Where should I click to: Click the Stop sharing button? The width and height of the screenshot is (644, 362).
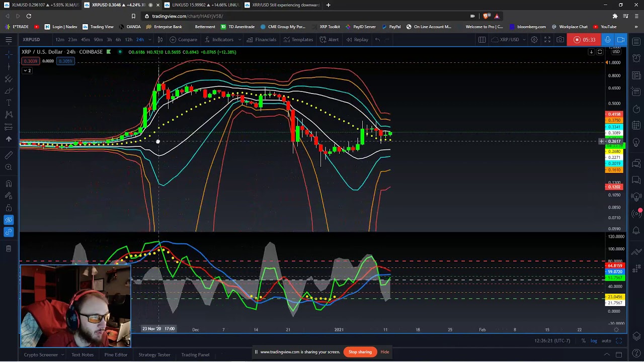tap(360, 352)
